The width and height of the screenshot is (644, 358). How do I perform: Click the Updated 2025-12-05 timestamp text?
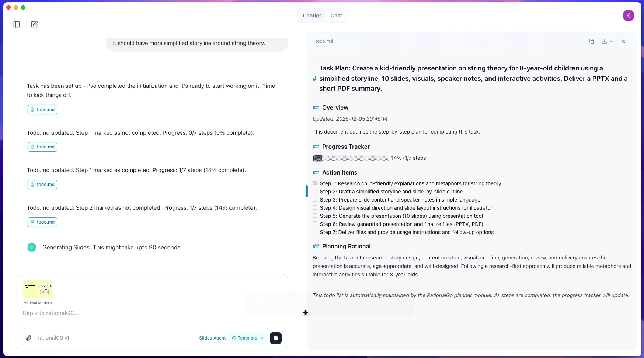tap(350, 119)
